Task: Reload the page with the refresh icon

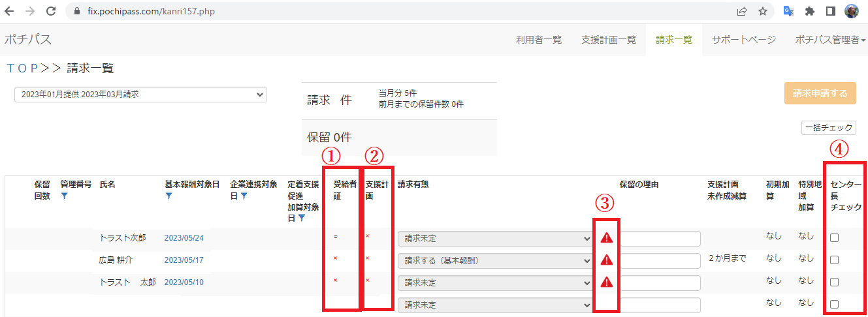Action: (x=50, y=11)
